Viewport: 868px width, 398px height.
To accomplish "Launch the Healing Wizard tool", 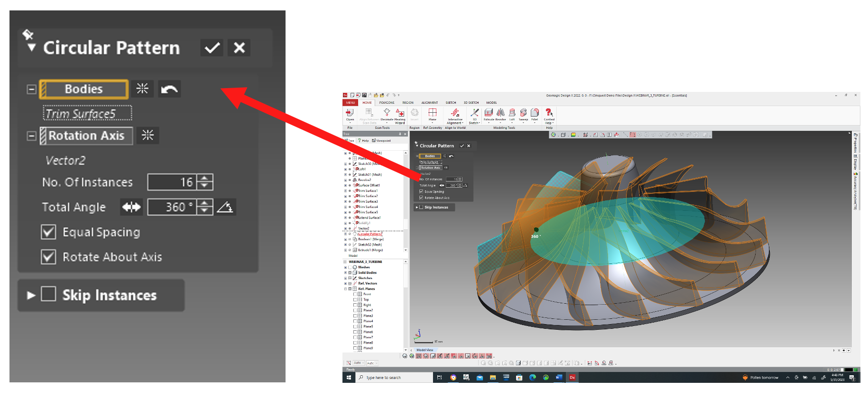I will tap(400, 116).
